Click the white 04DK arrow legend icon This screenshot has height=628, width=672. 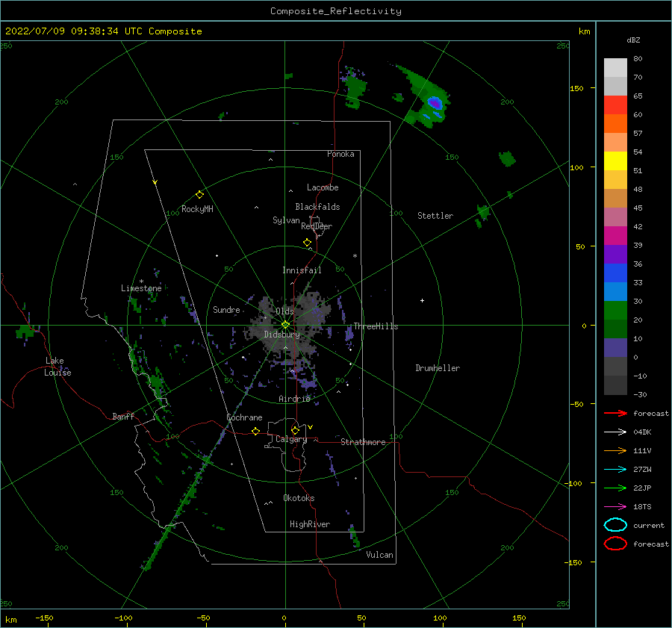click(615, 432)
